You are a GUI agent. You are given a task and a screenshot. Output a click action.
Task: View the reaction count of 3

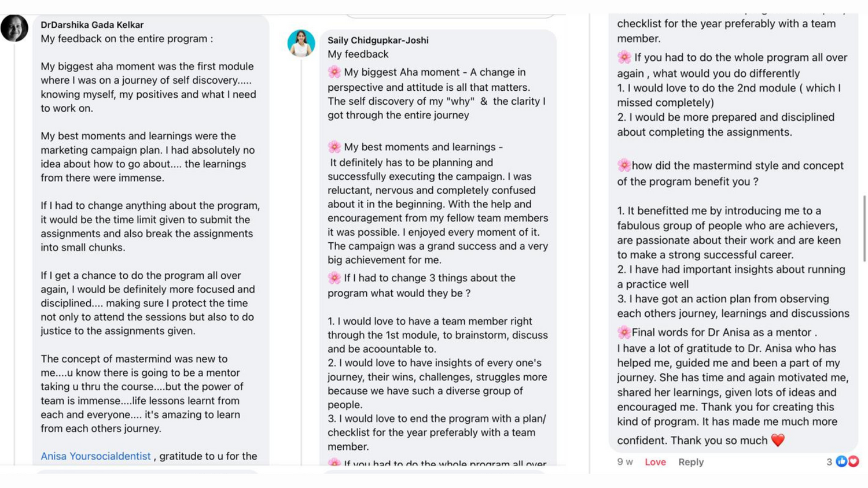[829, 462]
